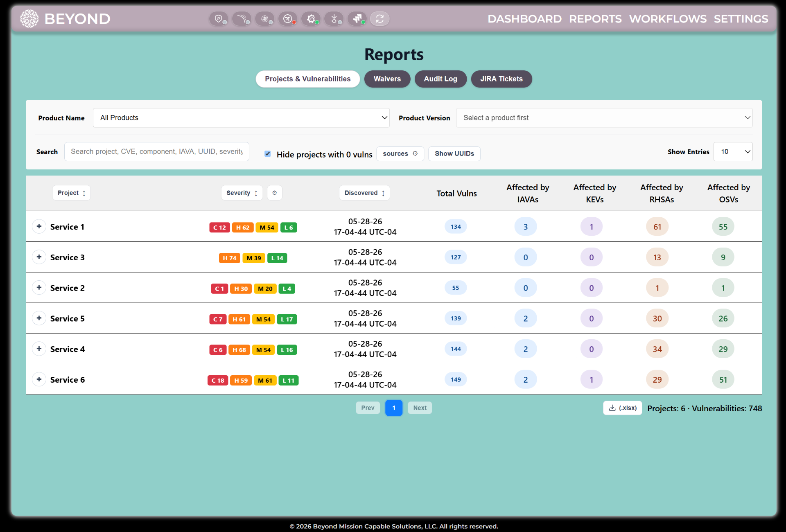Image resolution: width=786 pixels, height=532 pixels.
Task: Click the Service 2 project name
Action: [68, 288]
